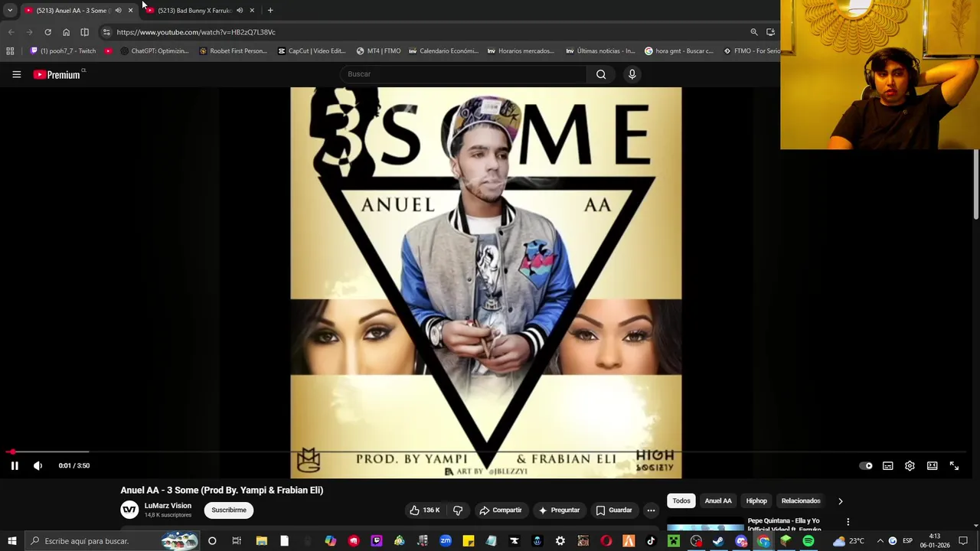Mute the video player volume icon
This screenshot has width=980, height=551.
tap(38, 465)
